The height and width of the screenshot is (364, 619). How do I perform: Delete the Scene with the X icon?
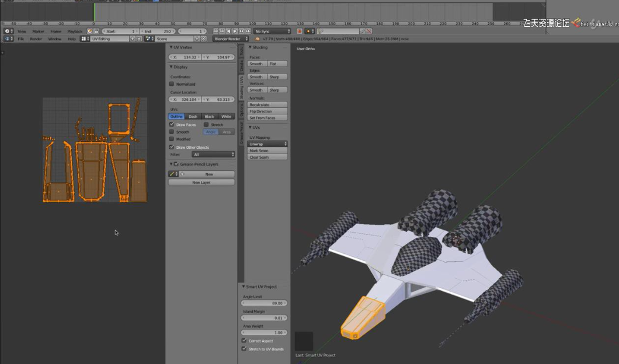point(204,38)
